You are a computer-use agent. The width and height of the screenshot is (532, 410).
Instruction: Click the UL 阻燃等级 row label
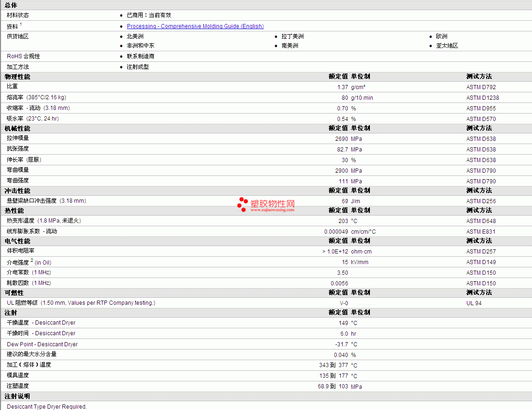click(81, 303)
